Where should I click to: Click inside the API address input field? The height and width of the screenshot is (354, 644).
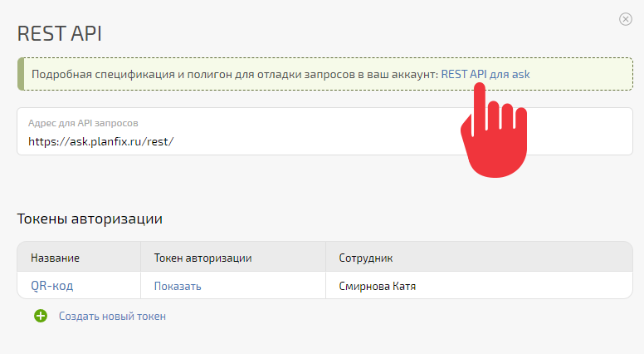324,131
